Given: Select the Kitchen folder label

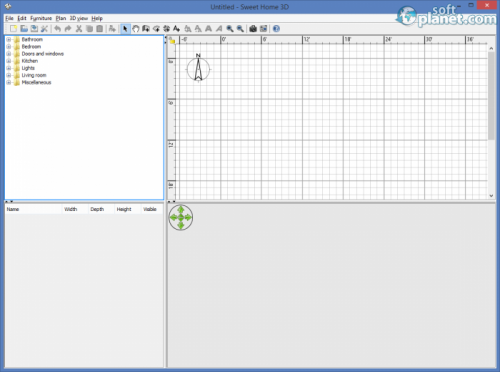Looking at the screenshot, I should tap(30, 61).
